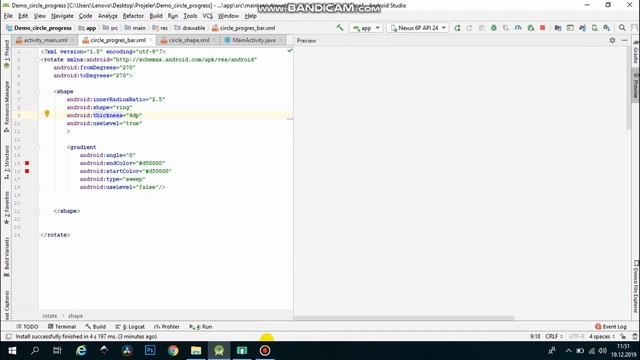This screenshot has height=360, width=640.
Task: Open Photoshop from the taskbar
Action: 150,351
